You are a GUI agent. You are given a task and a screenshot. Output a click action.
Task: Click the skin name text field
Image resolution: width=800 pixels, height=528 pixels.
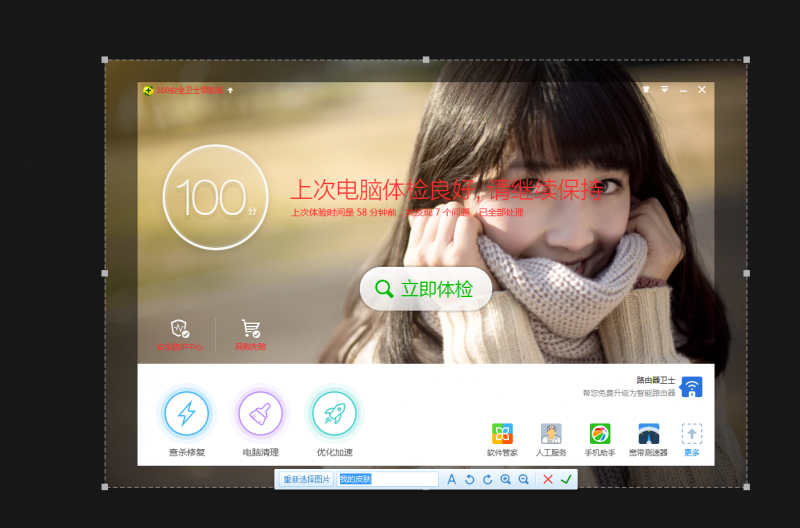tap(388, 480)
